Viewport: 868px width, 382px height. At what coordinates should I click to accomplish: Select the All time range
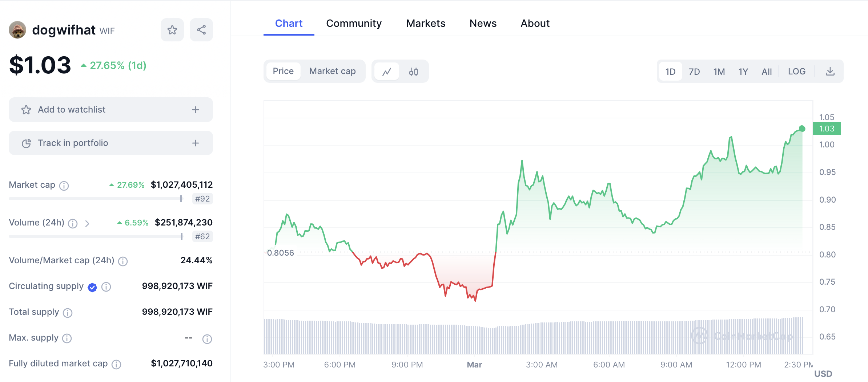click(x=767, y=72)
